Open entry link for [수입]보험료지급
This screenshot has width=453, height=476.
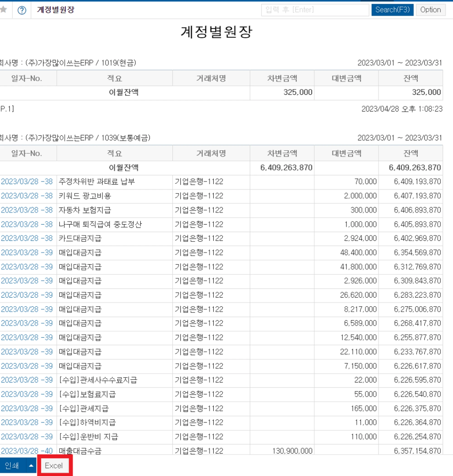[x=27, y=394]
